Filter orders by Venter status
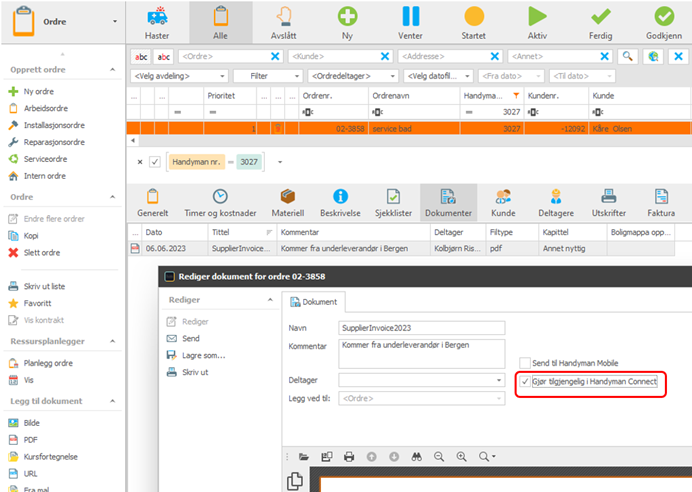692x492 pixels. point(410,23)
